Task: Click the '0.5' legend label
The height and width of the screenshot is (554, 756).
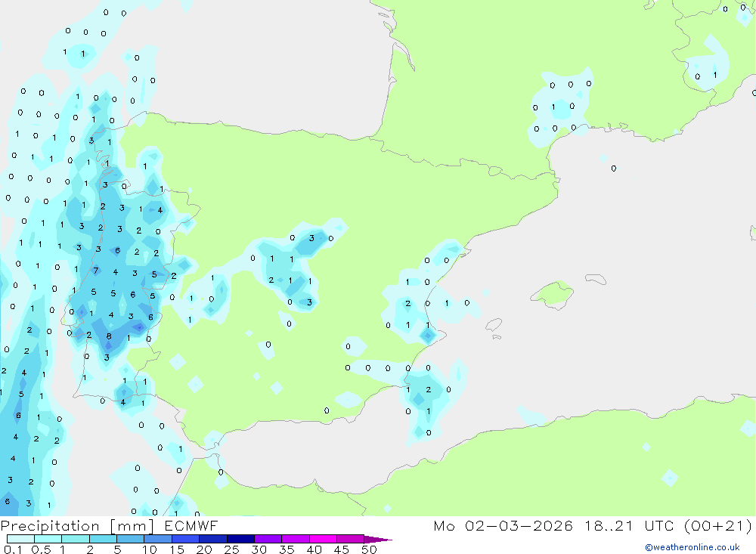Action: (x=41, y=549)
